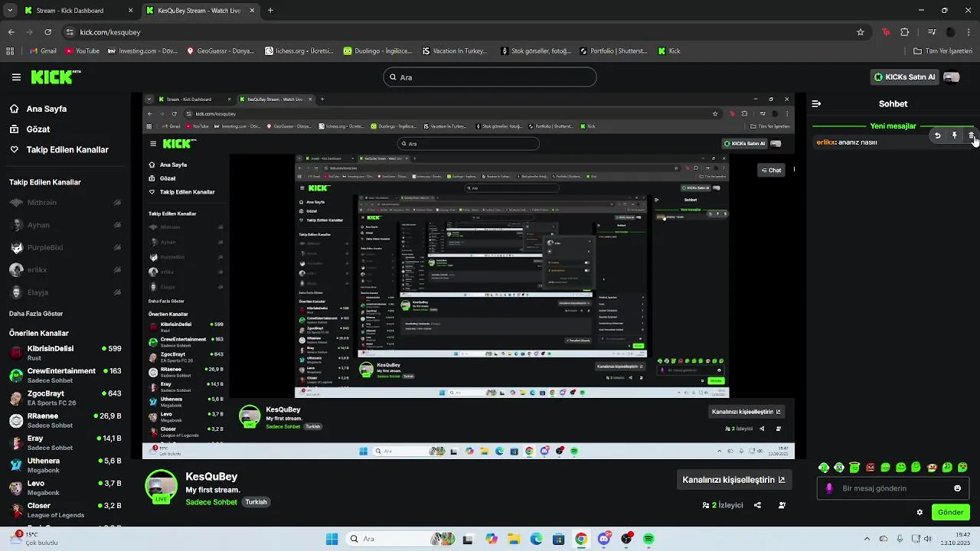Viewport: 980px width, 551px height.
Task: Open the Chrome apps grid in the bookmarks bar
Action: coord(10,51)
